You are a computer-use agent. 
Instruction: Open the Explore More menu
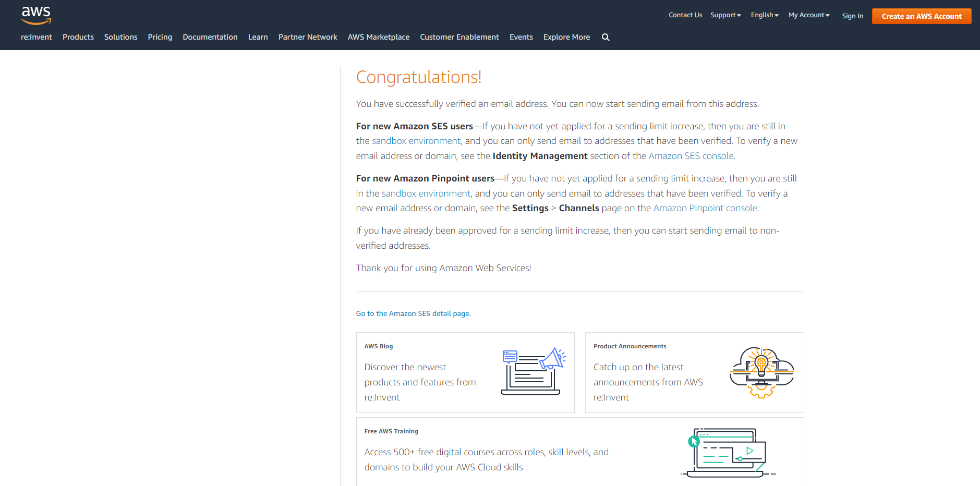coord(566,37)
